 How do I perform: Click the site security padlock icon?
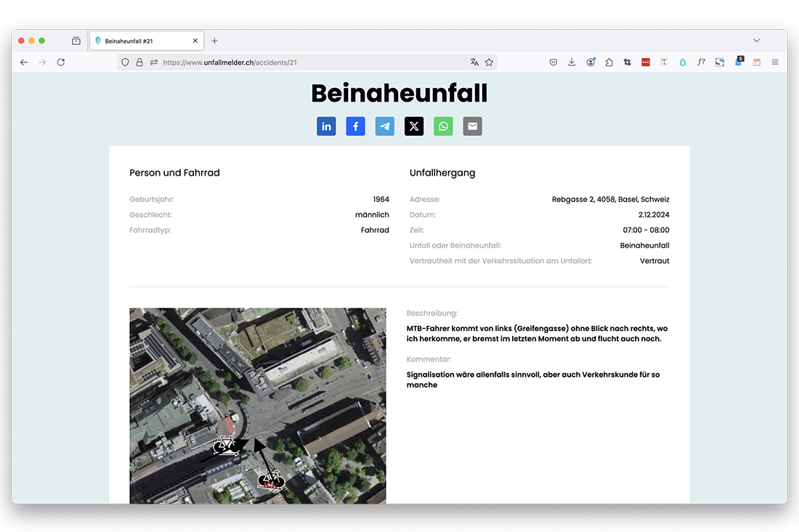pyautogui.click(x=139, y=62)
